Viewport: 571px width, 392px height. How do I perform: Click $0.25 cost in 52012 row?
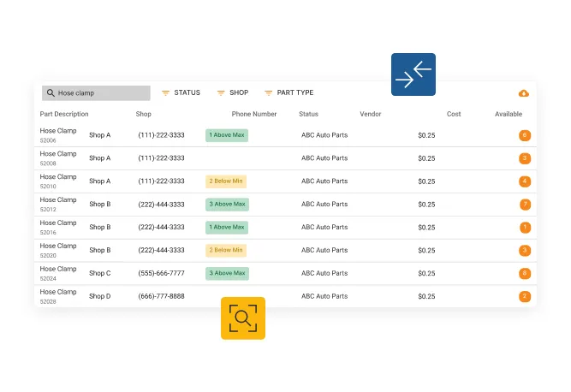[x=426, y=205]
